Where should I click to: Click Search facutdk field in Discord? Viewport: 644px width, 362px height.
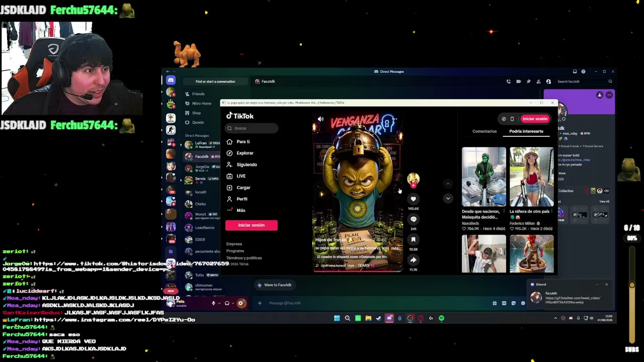584,81
